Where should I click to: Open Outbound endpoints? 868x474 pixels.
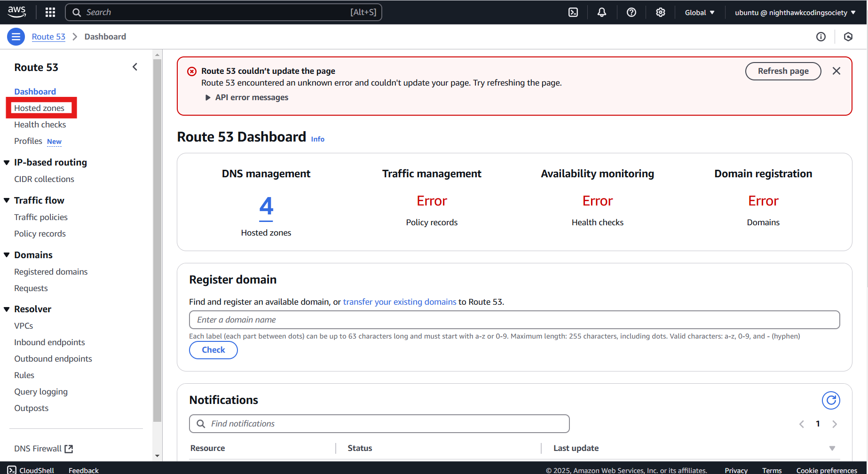pos(53,359)
